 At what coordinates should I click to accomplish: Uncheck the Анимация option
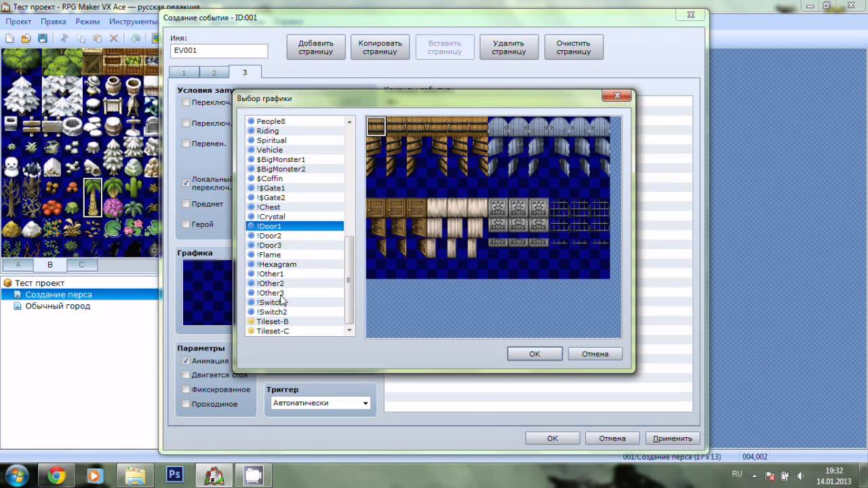point(186,361)
